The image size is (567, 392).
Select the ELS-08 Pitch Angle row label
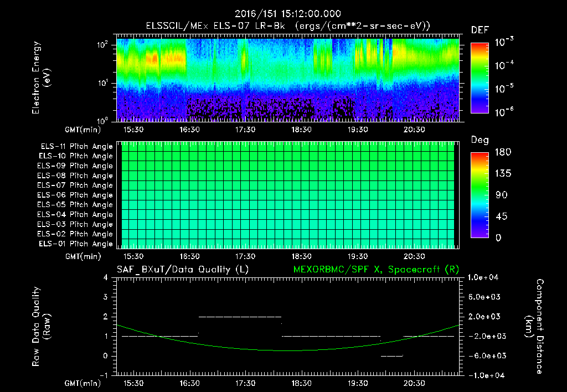75,176
